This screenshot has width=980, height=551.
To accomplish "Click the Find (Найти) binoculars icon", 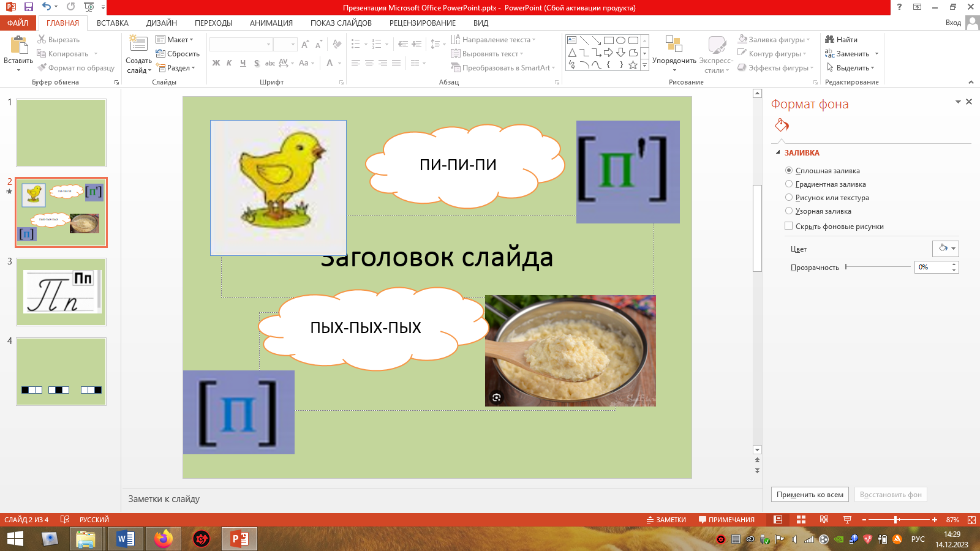I will [x=830, y=39].
